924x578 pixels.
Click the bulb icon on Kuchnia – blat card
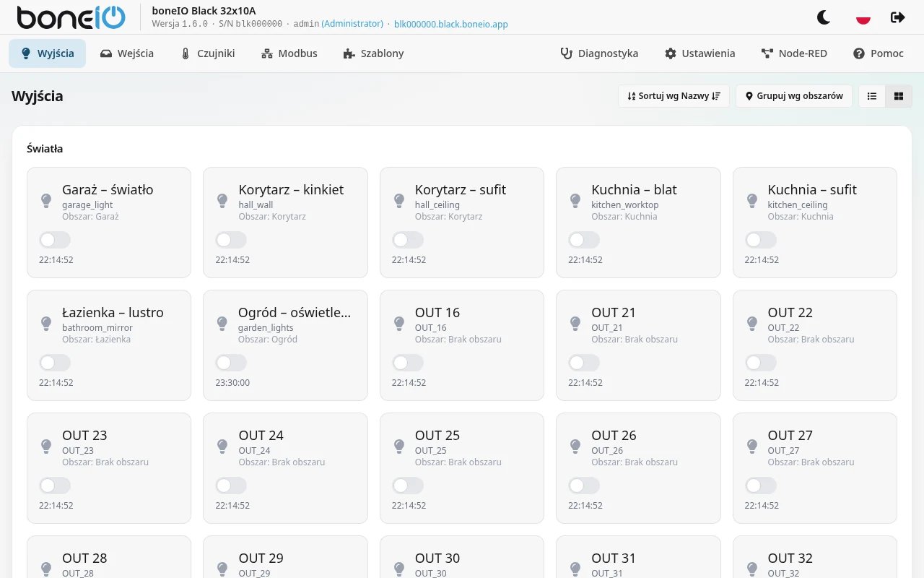[x=575, y=200]
